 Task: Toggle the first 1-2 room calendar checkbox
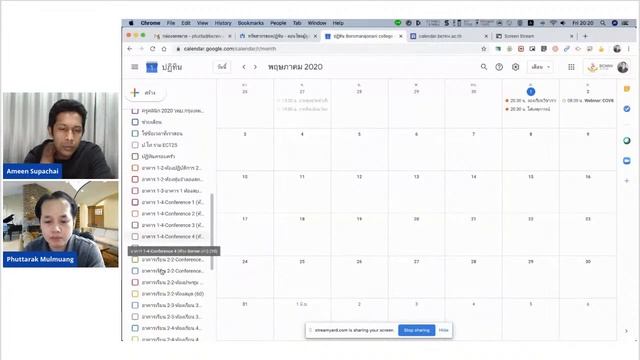[x=135, y=168]
